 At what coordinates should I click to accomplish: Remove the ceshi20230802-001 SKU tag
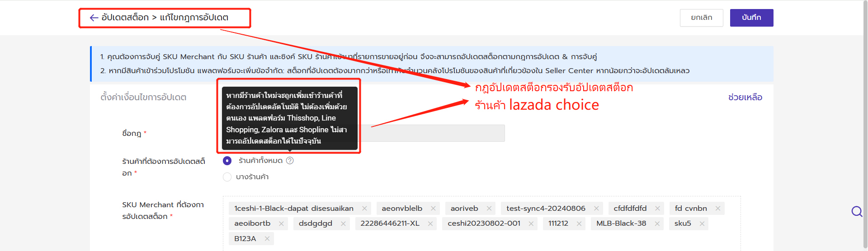pyautogui.click(x=531, y=223)
